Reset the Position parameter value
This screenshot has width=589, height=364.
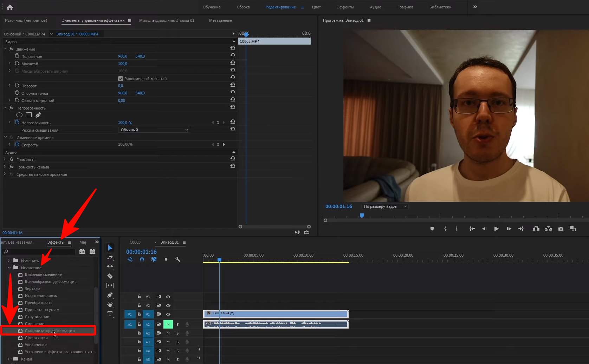(x=232, y=55)
